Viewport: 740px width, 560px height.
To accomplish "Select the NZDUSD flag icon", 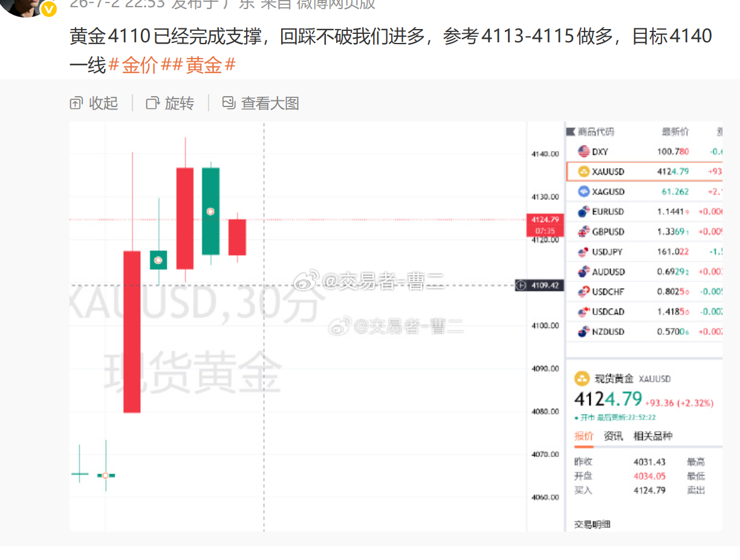I will click(x=583, y=331).
